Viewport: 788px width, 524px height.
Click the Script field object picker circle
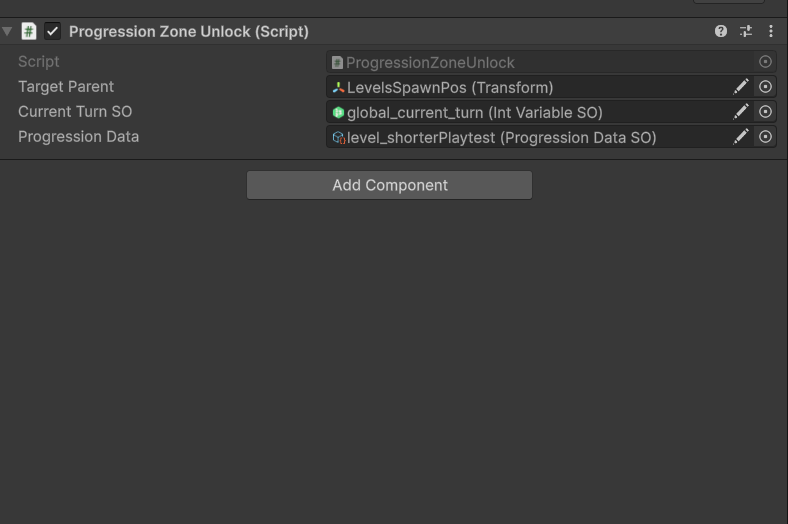(x=765, y=62)
